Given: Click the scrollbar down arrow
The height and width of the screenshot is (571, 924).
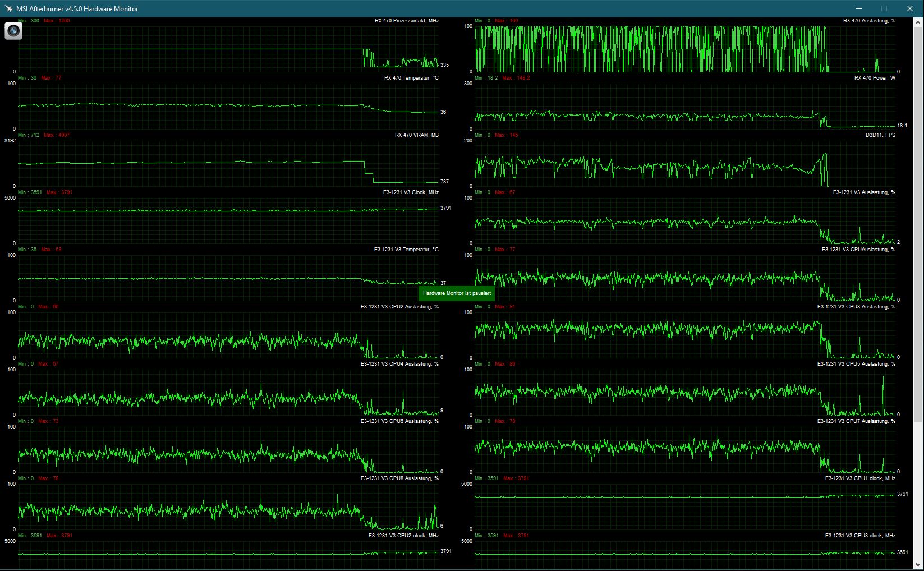Looking at the screenshot, I should [918, 565].
